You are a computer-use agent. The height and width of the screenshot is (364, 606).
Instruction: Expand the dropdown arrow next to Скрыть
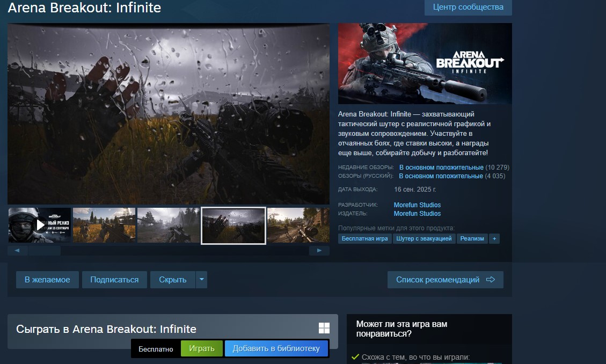click(x=201, y=280)
